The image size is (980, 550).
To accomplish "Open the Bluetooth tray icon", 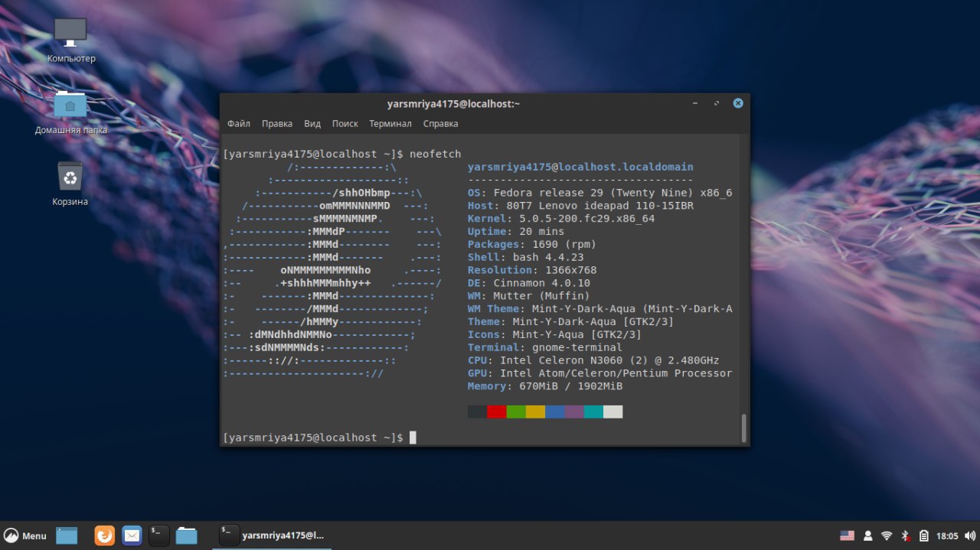I will (905, 535).
